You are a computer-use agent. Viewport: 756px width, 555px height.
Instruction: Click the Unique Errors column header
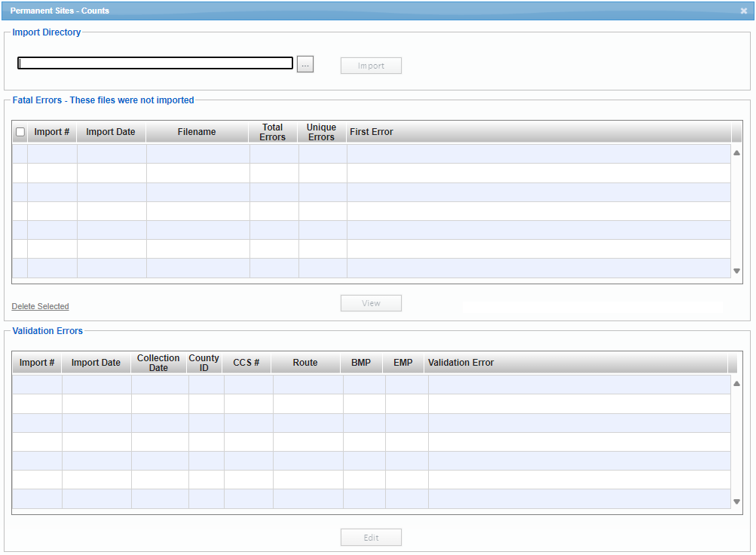point(321,132)
